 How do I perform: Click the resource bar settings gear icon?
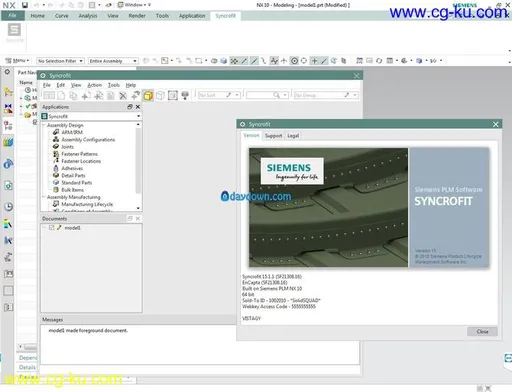pyautogui.click(x=7, y=72)
